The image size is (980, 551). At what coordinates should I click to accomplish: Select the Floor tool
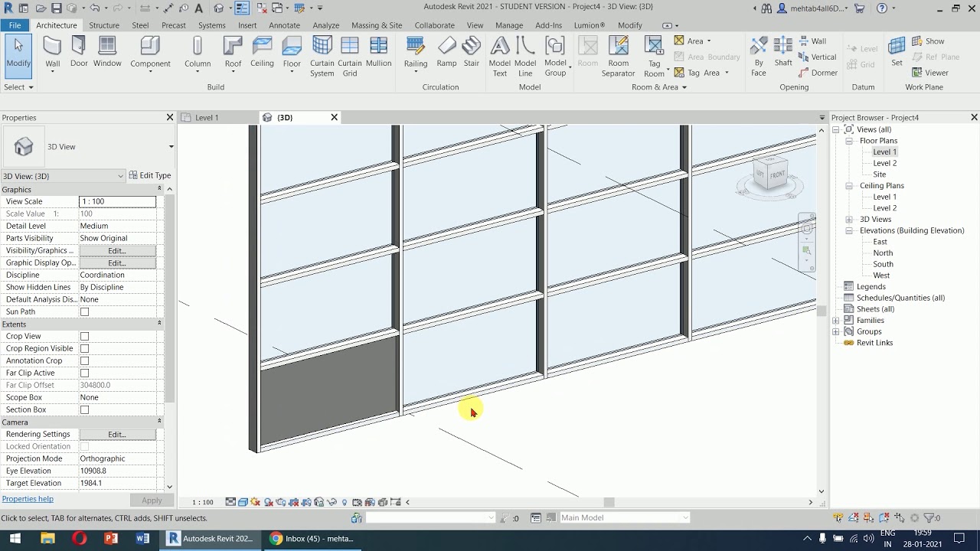[x=292, y=54]
